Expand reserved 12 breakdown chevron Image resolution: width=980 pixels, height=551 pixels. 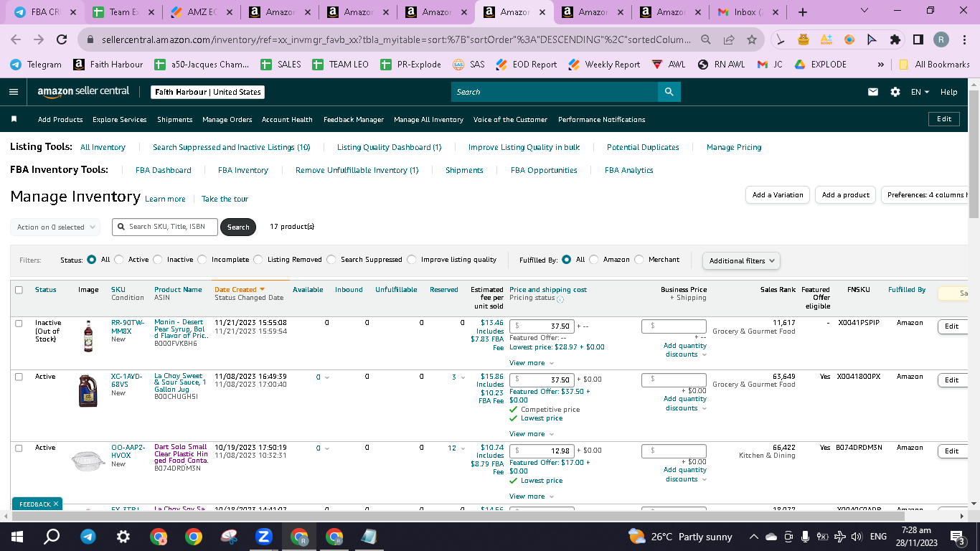coord(463,448)
